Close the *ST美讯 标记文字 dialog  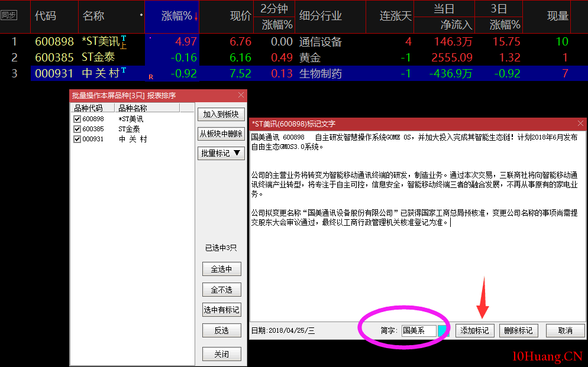[x=580, y=123]
